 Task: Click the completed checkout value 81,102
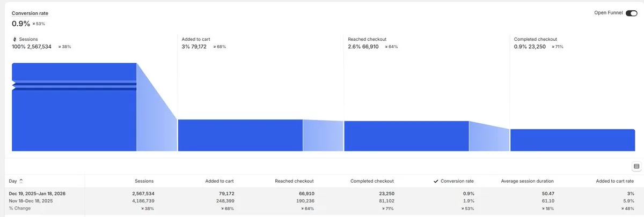tap(385, 200)
